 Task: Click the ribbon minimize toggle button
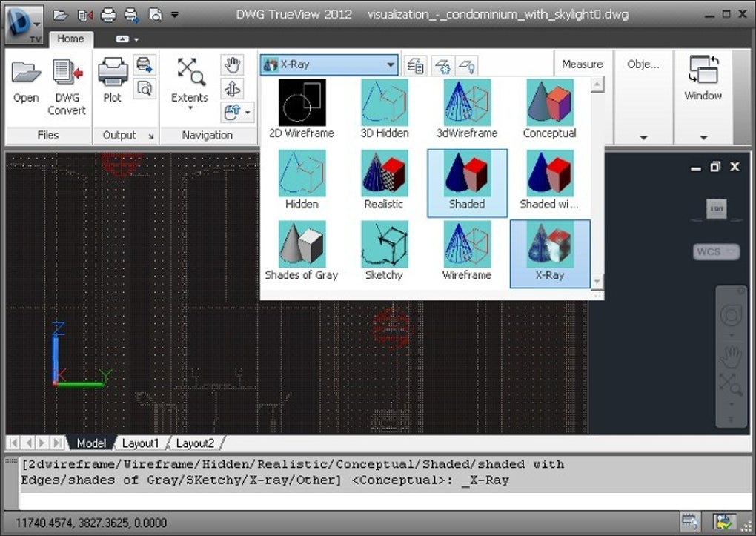click(122, 39)
